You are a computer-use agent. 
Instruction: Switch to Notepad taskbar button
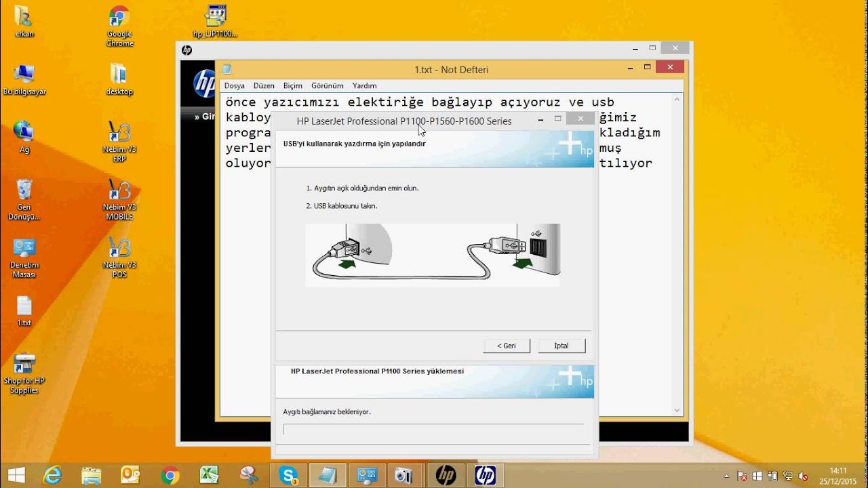pyautogui.click(x=328, y=475)
